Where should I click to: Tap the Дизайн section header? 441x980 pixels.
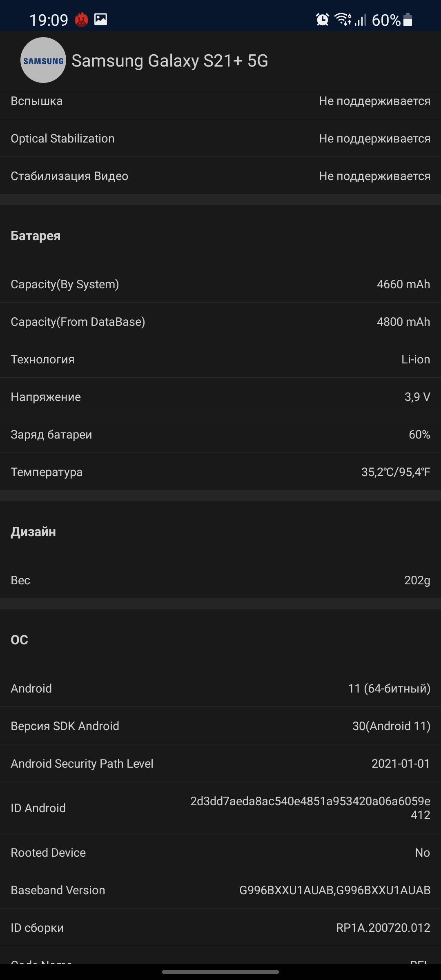(x=33, y=532)
